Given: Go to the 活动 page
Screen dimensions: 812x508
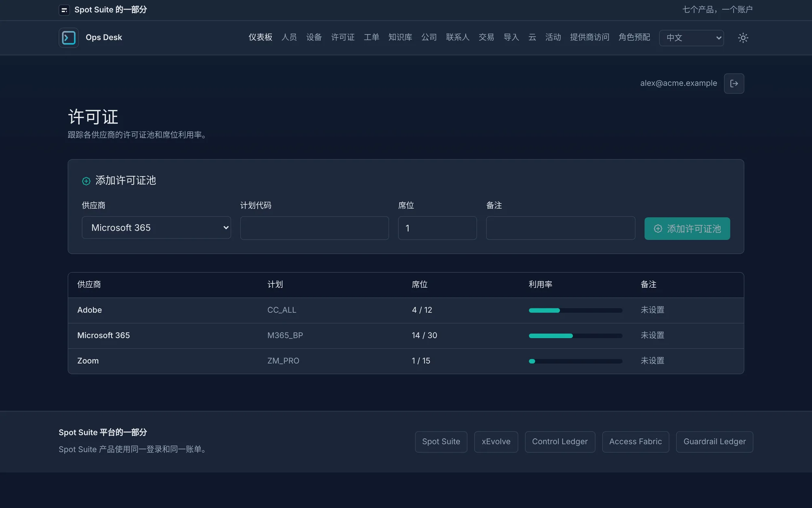Looking at the screenshot, I should (x=553, y=37).
